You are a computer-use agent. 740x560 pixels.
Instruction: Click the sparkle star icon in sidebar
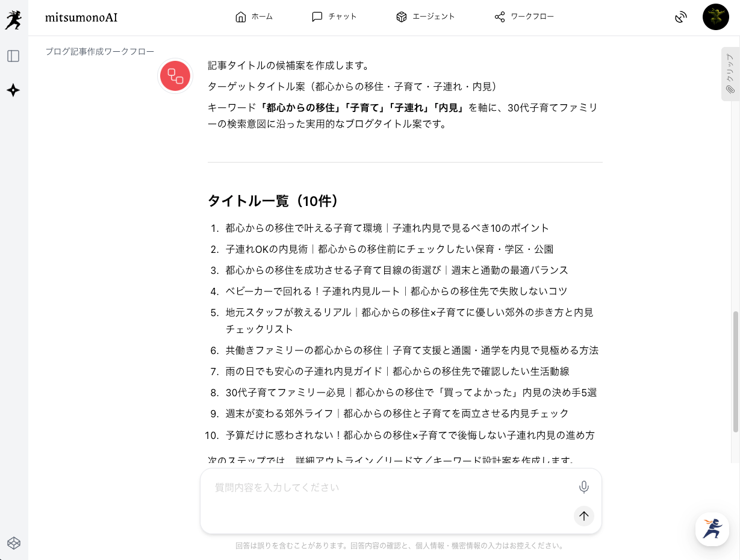tap(13, 90)
